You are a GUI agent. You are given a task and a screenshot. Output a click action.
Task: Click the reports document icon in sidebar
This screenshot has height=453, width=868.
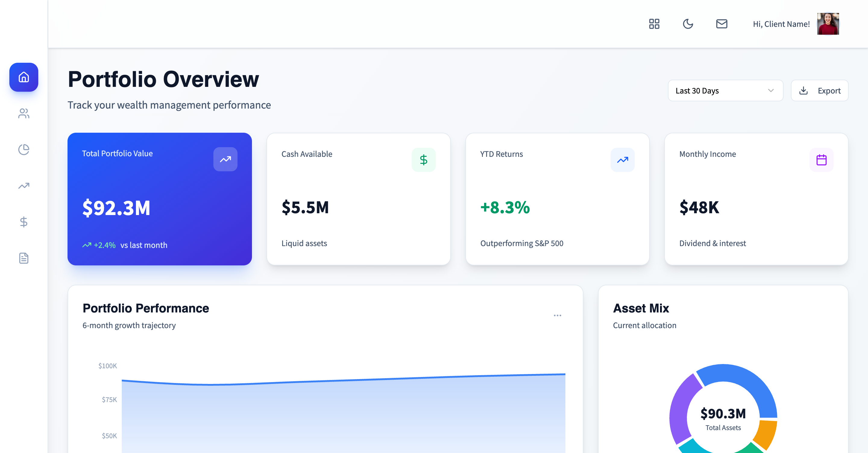(x=24, y=258)
